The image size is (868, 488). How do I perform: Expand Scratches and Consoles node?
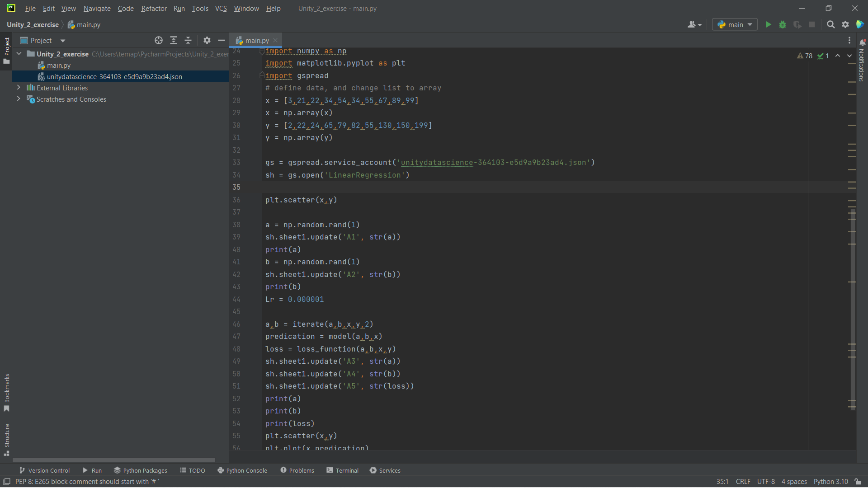coord(19,99)
